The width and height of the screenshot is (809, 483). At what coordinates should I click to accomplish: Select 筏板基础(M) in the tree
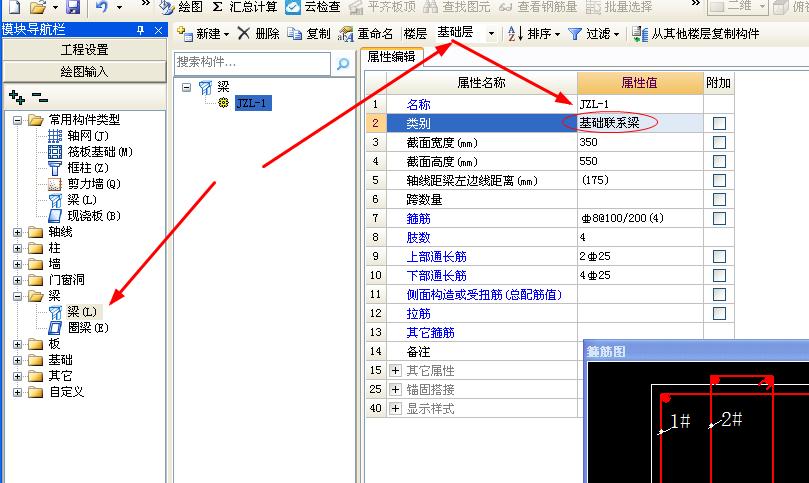pyautogui.click(x=90, y=152)
